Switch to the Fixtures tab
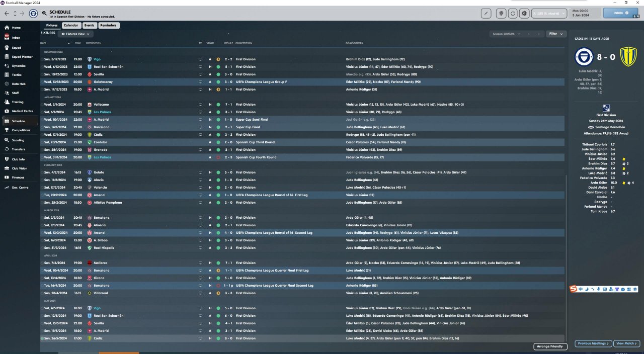Screen dimensions: 644x354 pos(52,25)
